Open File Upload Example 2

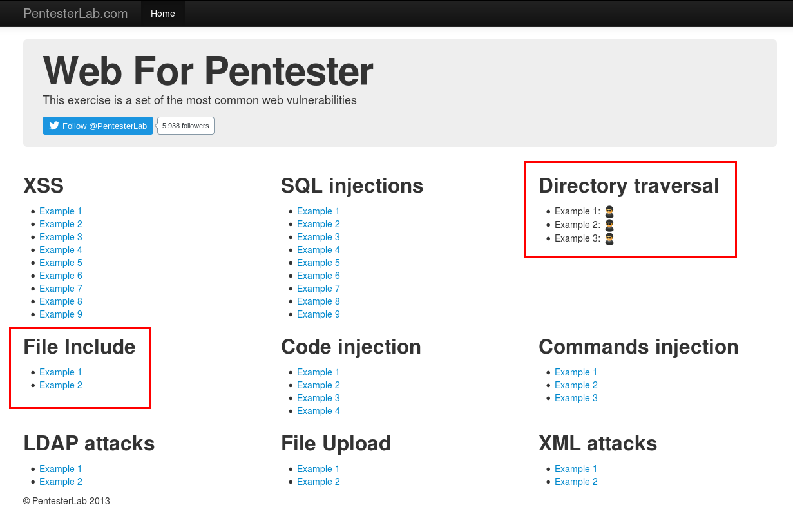point(318,481)
